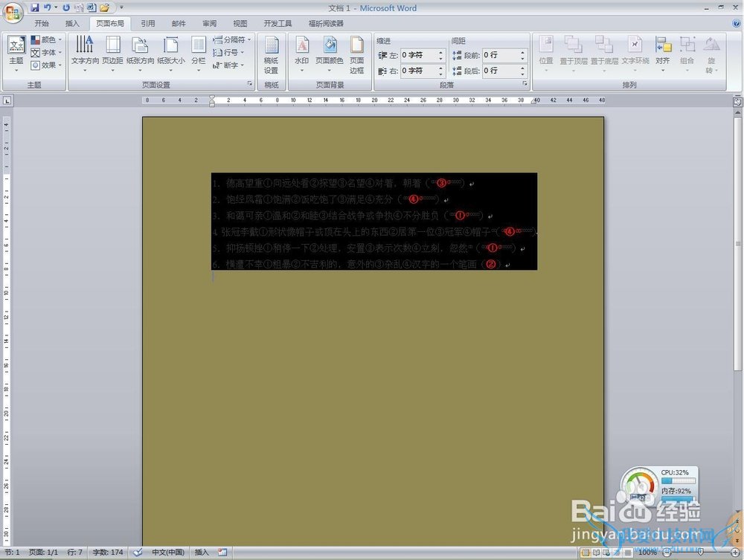Switch to 邮件 Mailings tab
Screen dimensions: 744x560
pos(179,23)
